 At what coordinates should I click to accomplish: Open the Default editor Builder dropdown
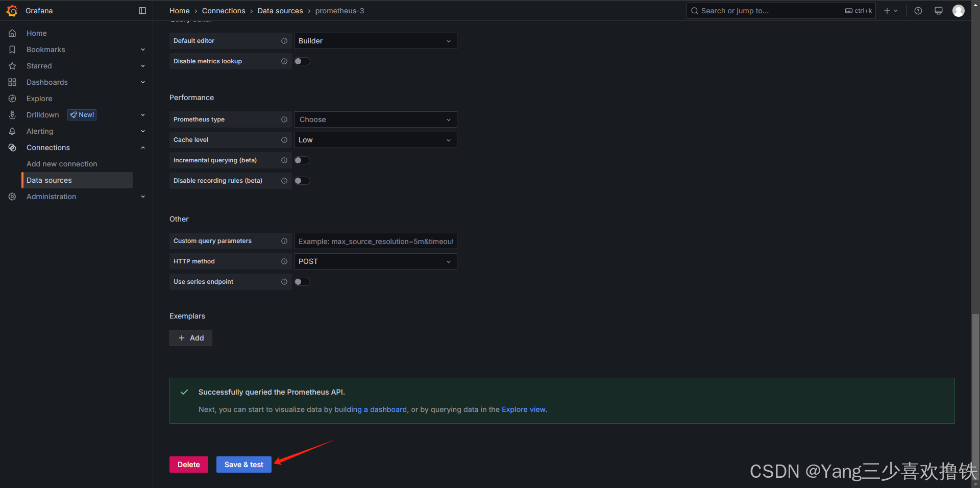coord(375,41)
